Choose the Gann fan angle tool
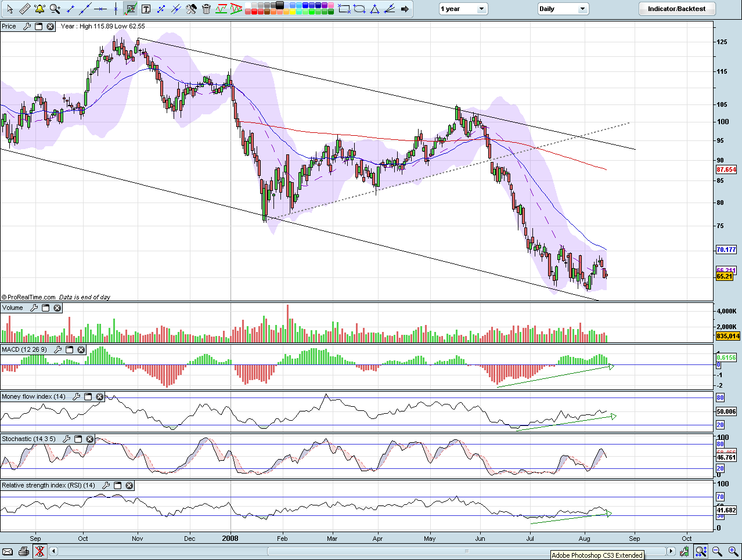Screen dimensions: 742x560 (x=390, y=9)
